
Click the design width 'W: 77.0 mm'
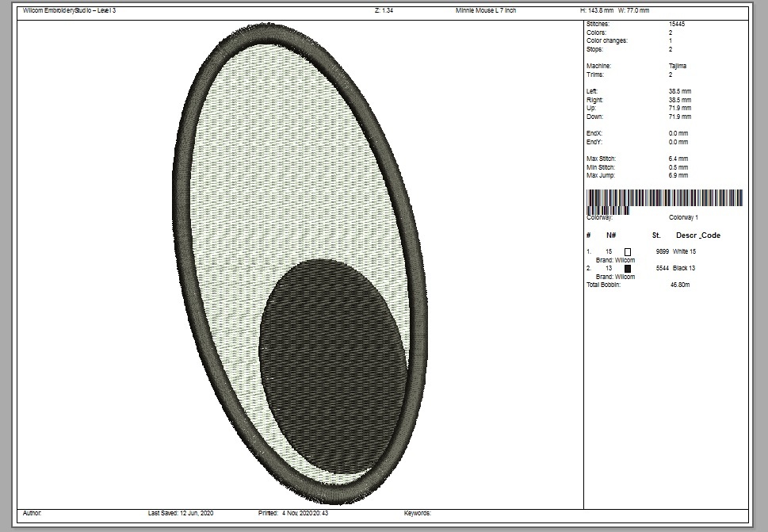(x=634, y=10)
